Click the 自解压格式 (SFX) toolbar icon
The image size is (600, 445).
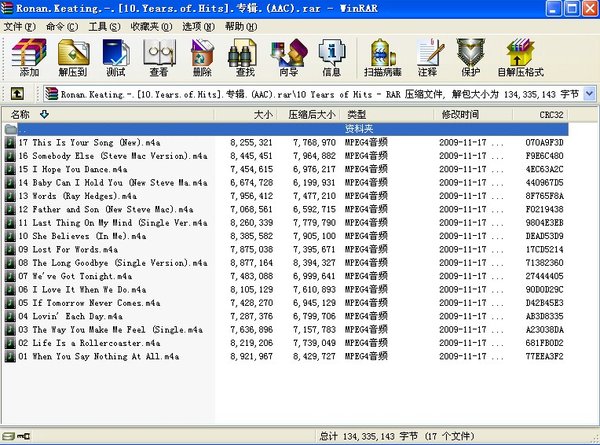point(520,57)
